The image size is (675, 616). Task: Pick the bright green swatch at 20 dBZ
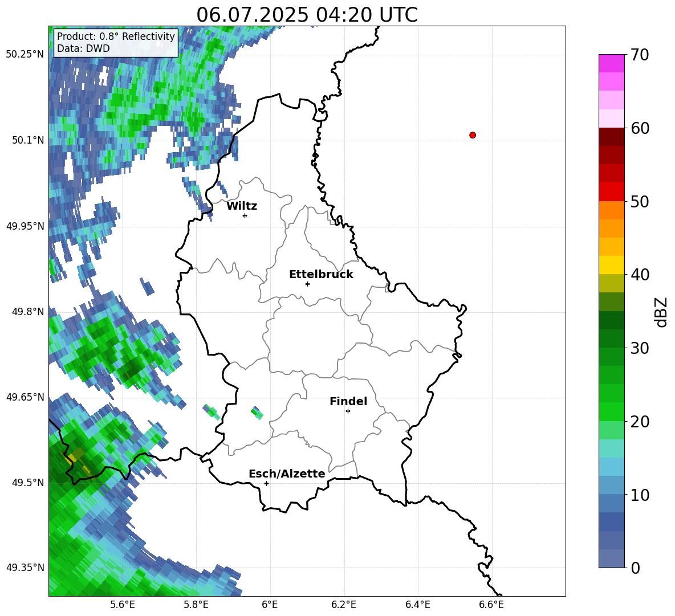[x=611, y=411]
